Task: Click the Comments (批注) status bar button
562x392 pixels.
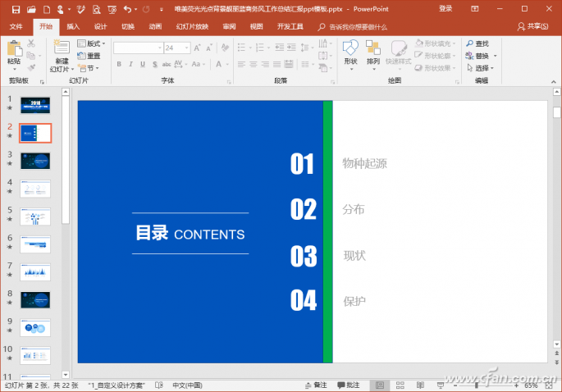Action: click(x=349, y=385)
